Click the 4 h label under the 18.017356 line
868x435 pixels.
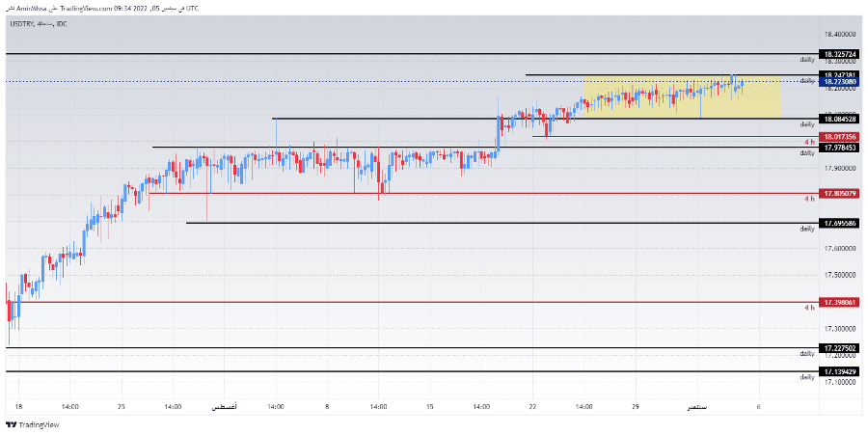click(809, 142)
